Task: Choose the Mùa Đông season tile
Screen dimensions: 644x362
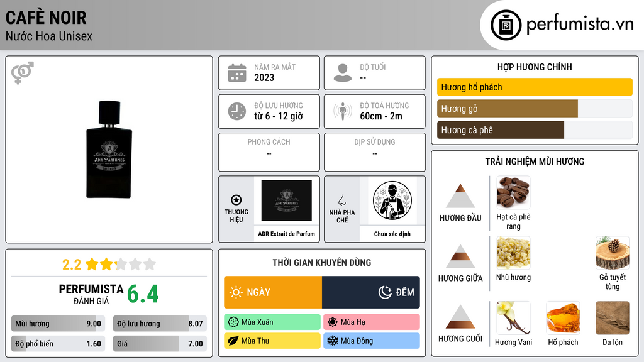Action: pyautogui.click(x=372, y=341)
